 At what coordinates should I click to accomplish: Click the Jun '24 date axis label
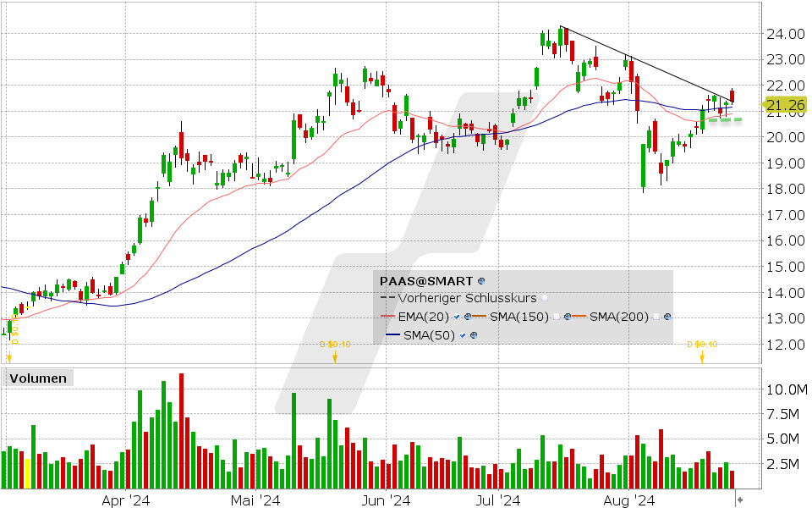pyautogui.click(x=386, y=500)
